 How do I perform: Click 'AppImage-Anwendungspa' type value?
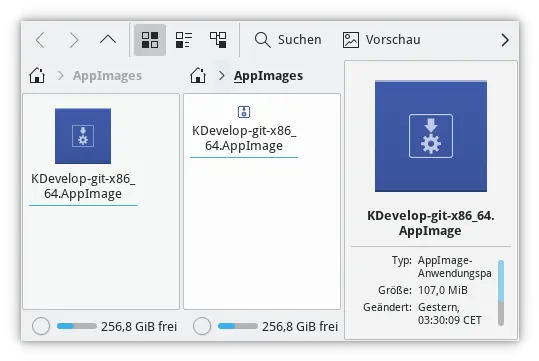[x=455, y=267]
